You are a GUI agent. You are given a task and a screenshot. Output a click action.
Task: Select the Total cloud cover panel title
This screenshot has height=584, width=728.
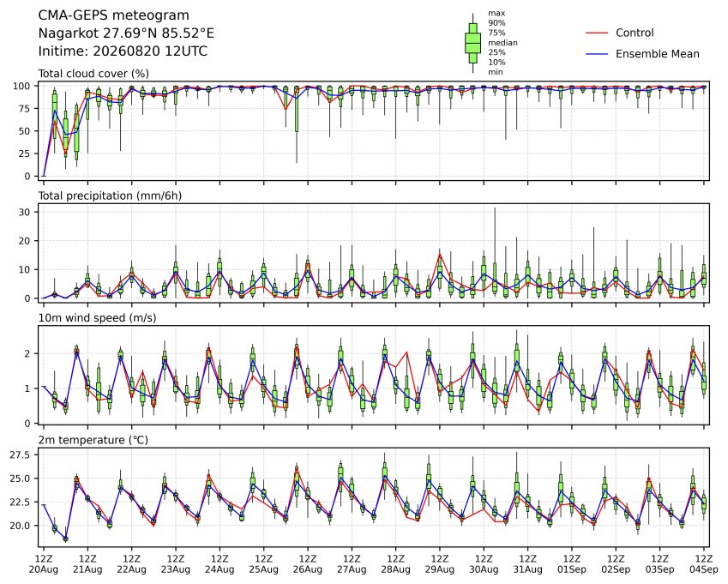93,74
